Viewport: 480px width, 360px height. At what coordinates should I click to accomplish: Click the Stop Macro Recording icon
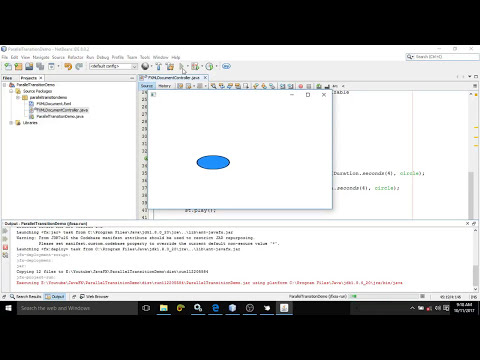309,86
